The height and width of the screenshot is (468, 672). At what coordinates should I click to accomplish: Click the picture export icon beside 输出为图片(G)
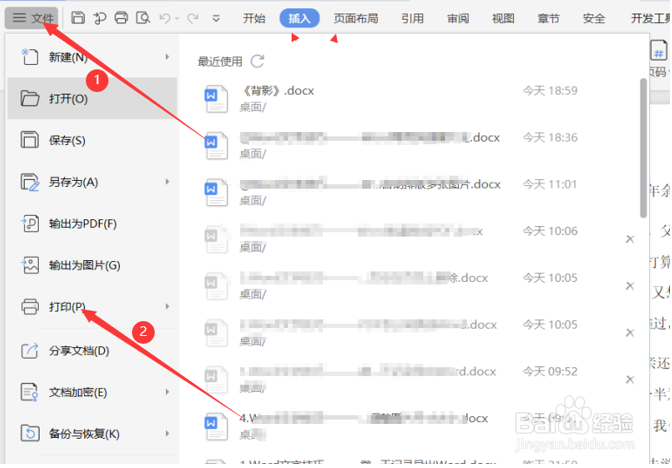30,265
